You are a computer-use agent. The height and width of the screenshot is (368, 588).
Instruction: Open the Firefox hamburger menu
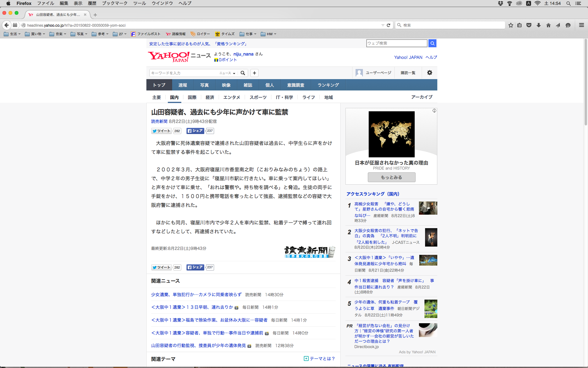click(x=581, y=25)
